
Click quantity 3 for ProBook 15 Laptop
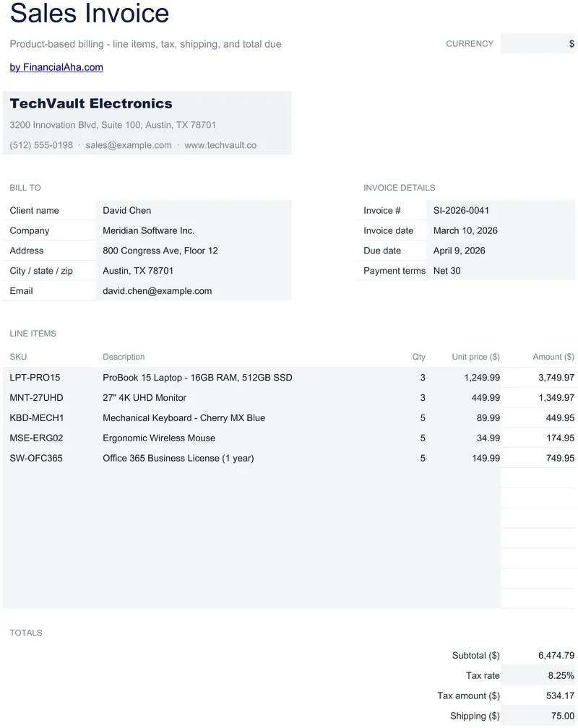click(x=423, y=378)
